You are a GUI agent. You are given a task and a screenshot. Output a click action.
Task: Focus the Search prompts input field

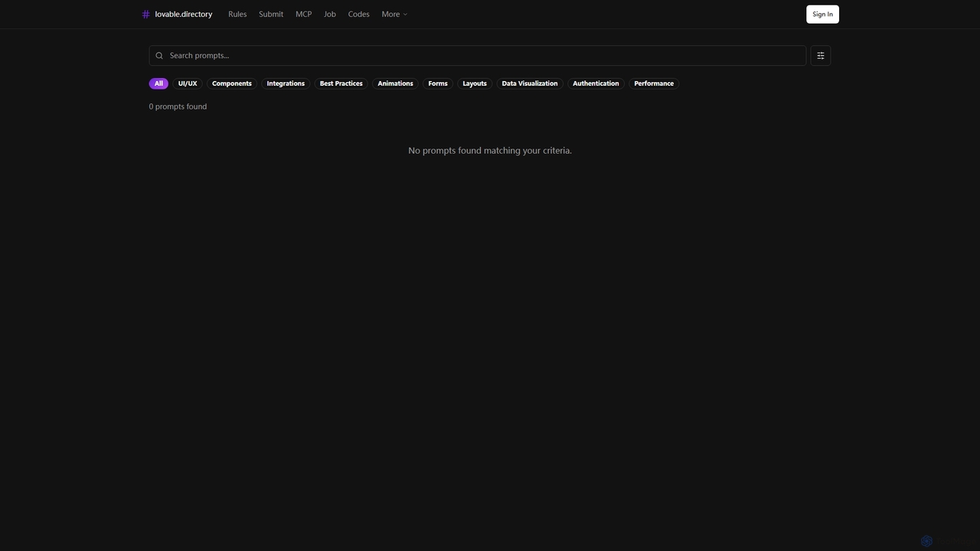477,56
